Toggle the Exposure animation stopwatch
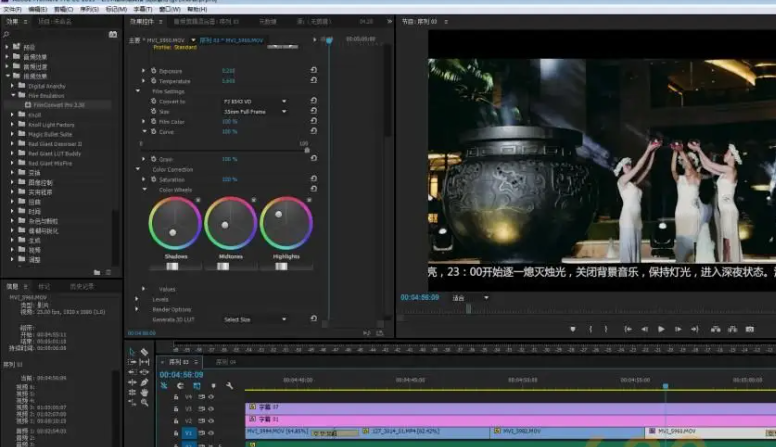 click(154, 71)
